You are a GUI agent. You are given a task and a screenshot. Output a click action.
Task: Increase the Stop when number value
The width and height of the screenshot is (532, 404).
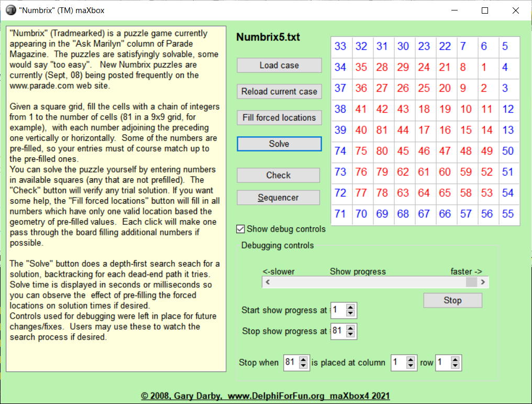[x=304, y=359]
